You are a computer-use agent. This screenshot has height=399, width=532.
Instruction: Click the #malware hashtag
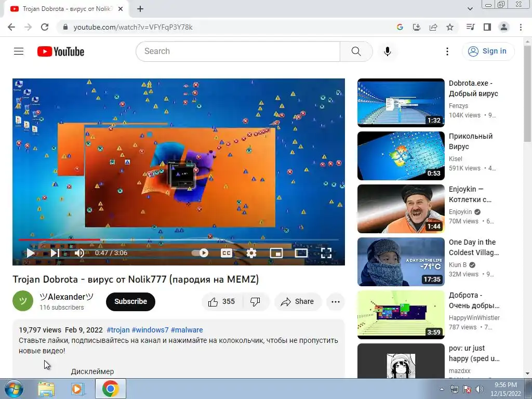pyautogui.click(x=187, y=330)
